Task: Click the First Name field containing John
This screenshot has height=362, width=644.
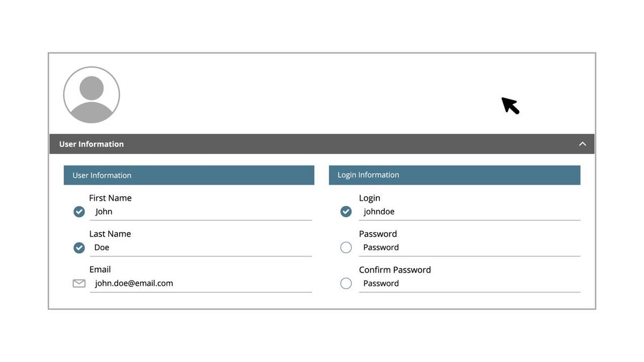Action: click(x=201, y=212)
